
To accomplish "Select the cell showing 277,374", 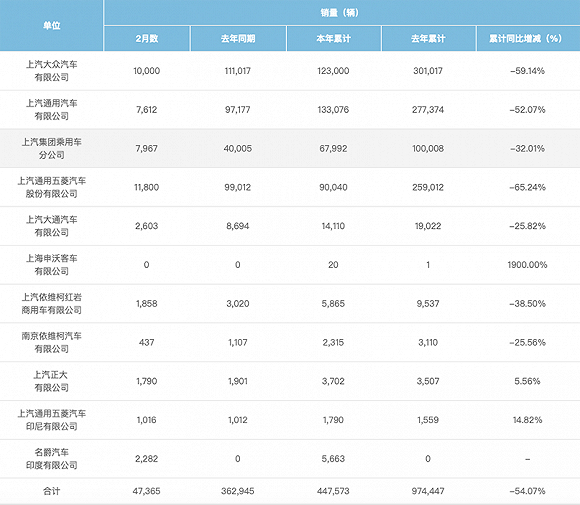I will (x=428, y=110).
